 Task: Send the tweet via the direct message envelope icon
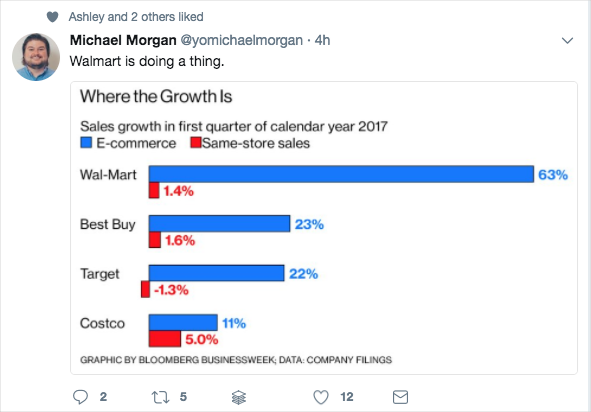pyautogui.click(x=400, y=397)
